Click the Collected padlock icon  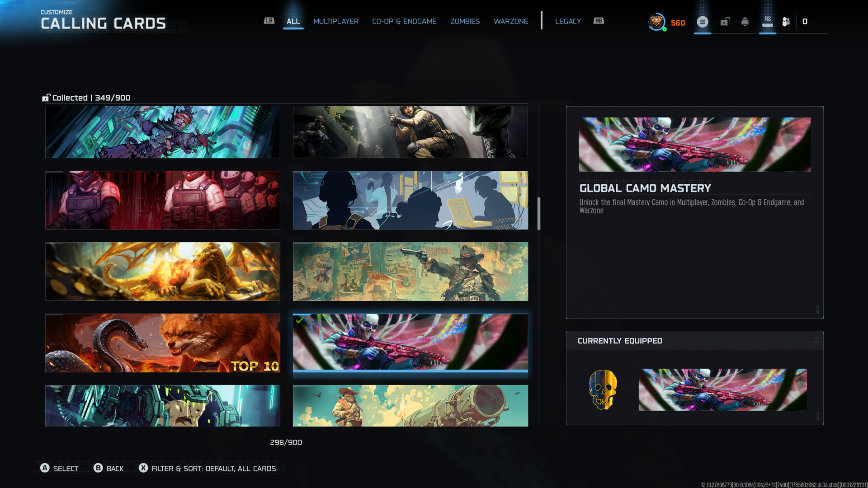[x=46, y=98]
